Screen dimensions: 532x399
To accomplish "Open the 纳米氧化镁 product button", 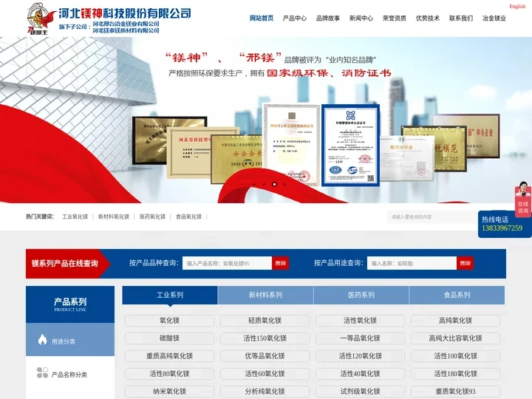I will click(x=169, y=391).
